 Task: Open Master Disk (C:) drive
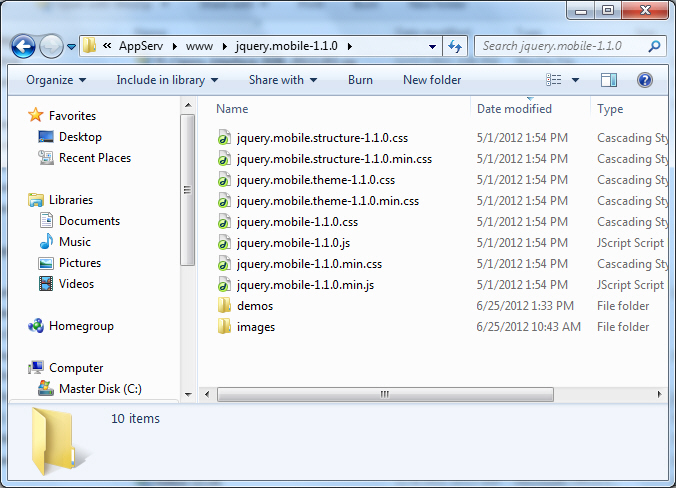[100, 389]
